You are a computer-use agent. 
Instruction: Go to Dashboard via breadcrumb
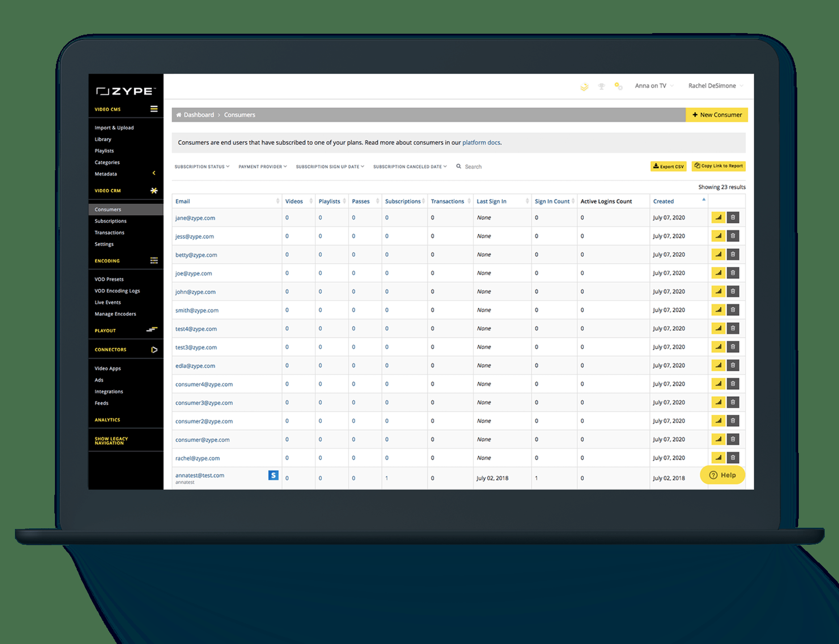(x=199, y=115)
